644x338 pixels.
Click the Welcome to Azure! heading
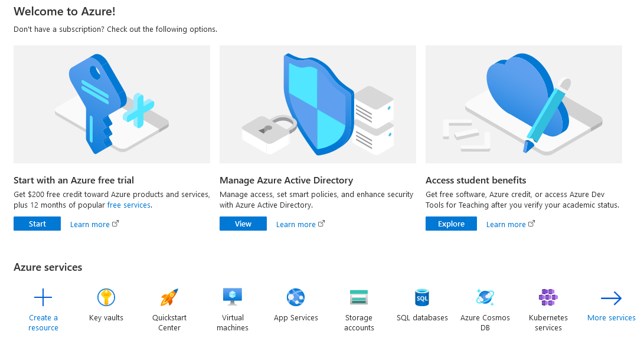(x=64, y=11)
